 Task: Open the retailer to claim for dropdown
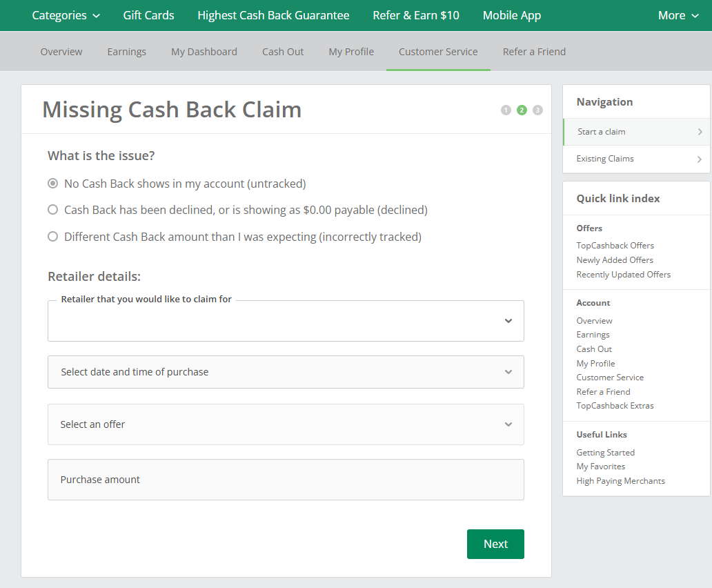coord(286,321)
